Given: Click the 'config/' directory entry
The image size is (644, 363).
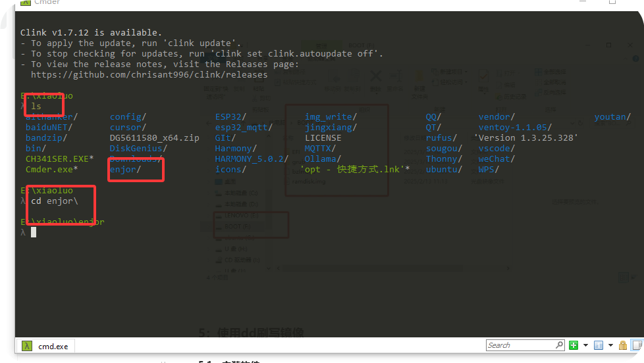Looking at the screenshot, I should tap(128, 117).
